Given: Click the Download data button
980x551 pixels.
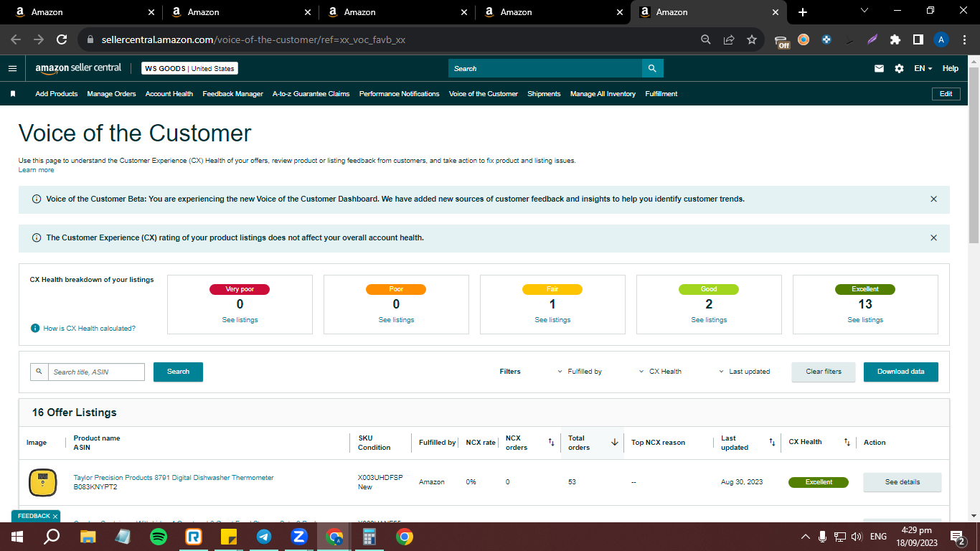Looking at the screenshot, I should pos(901,372).
